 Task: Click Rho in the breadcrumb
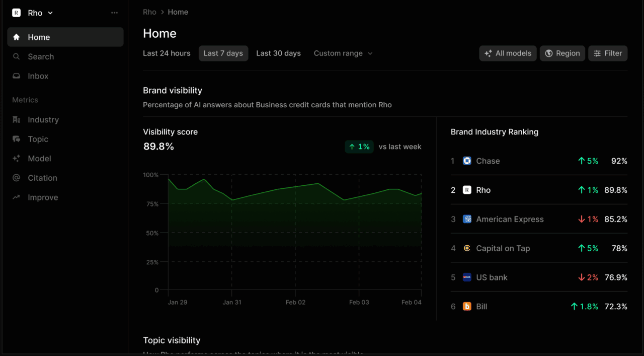[149, 12]
